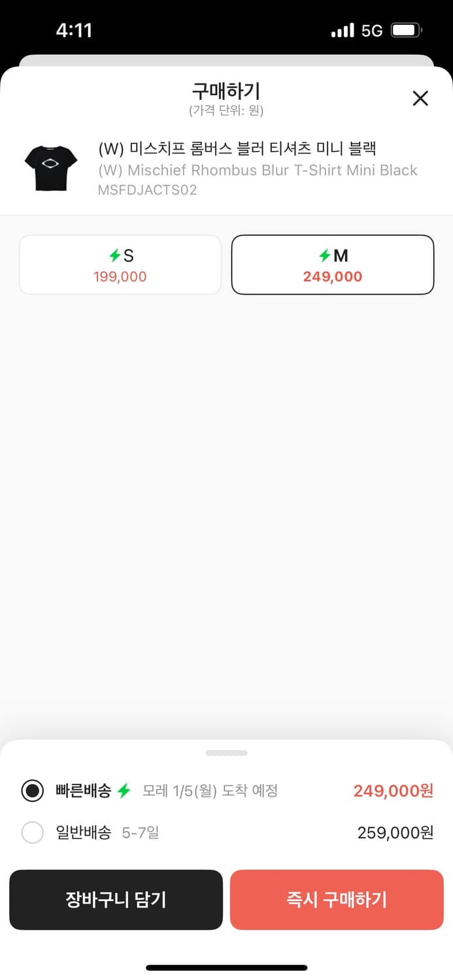The image size is (453, 980).
Task: Tap the delivery sheet drag handle
Action: pos(226,753)
